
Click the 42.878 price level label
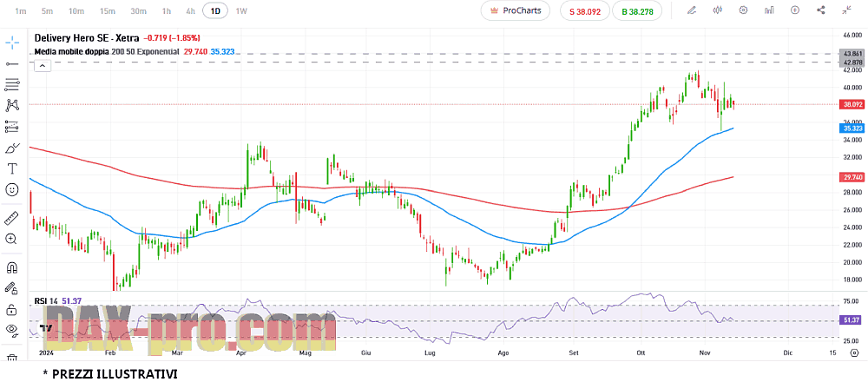(x=852, y=62)
